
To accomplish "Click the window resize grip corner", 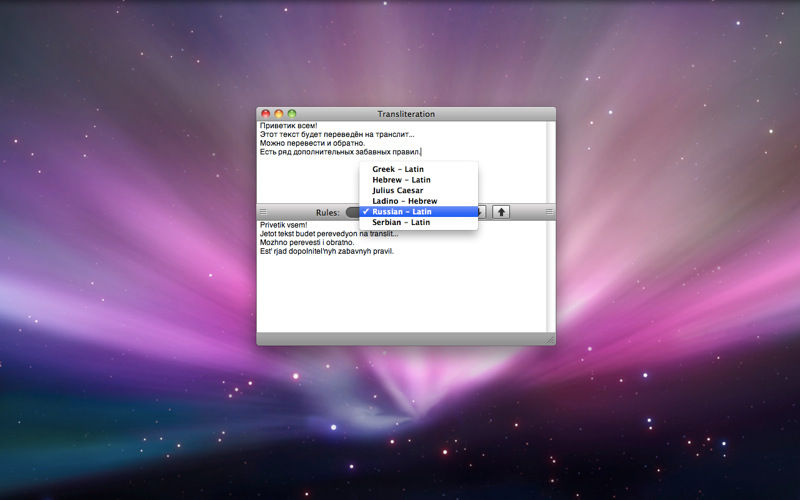I will point(549,340).
